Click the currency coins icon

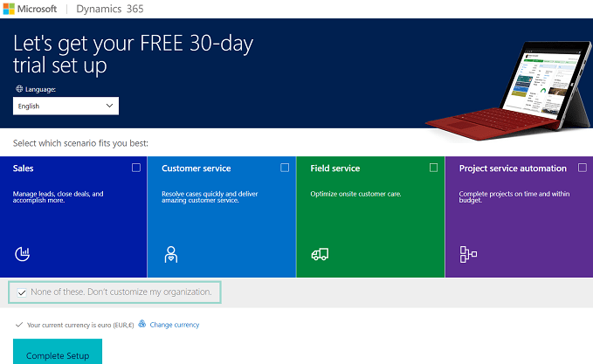point(141,324)
